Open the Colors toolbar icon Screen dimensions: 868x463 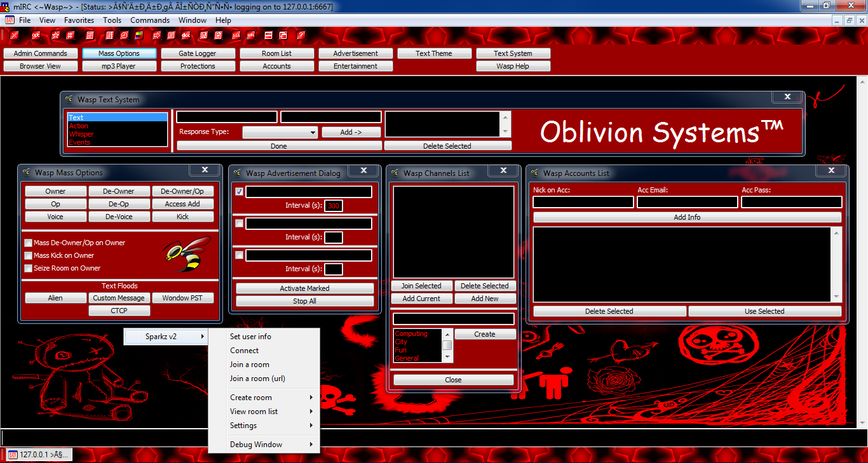click(139, 36)
